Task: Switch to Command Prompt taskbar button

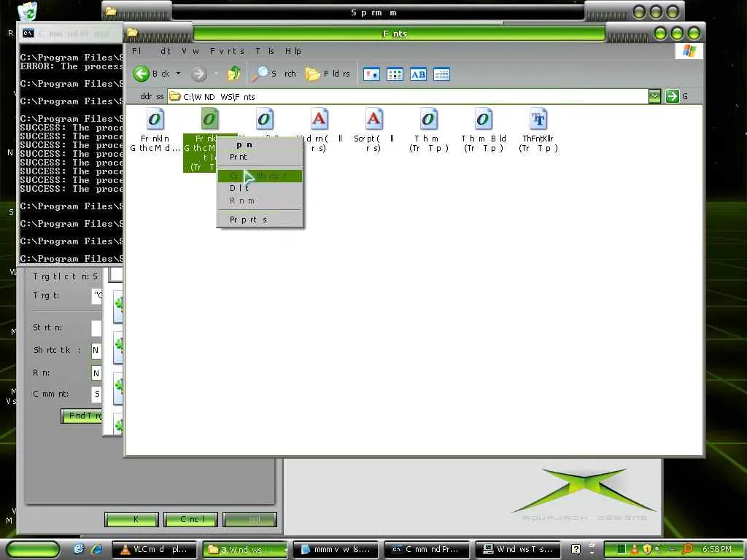Action: [x=426, y=550]
